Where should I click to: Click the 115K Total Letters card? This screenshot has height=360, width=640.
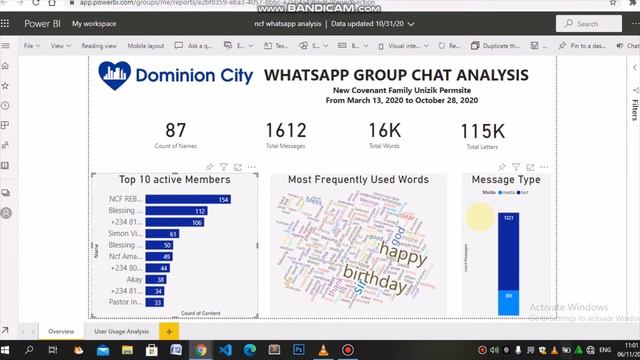482,136
